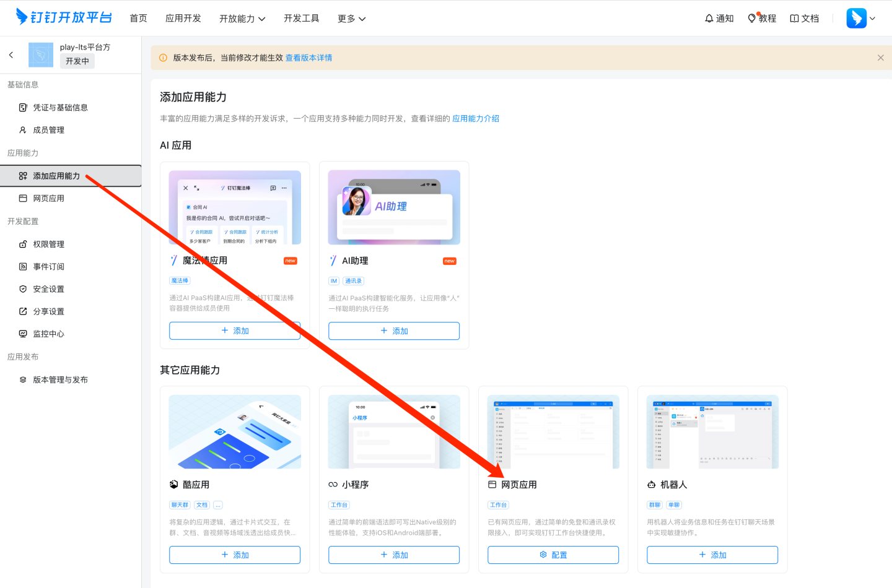Click the 凭证与基础信息 certificate icon
Viewport: 892px width, 588px height.
(x=22, y=106)
